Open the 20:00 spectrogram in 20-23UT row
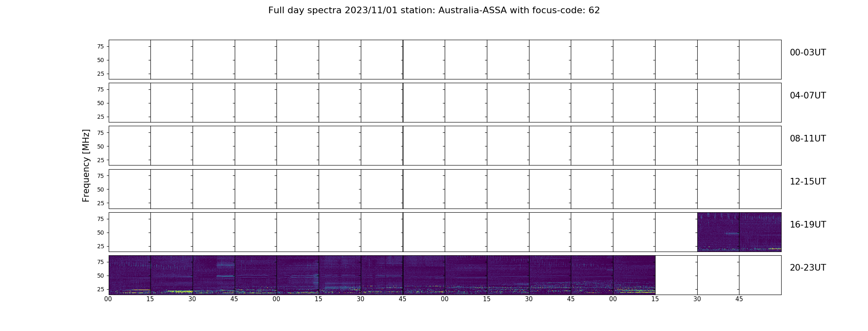Screen dimensions: 868x331 pyautogui.click(x=130, y=275)
